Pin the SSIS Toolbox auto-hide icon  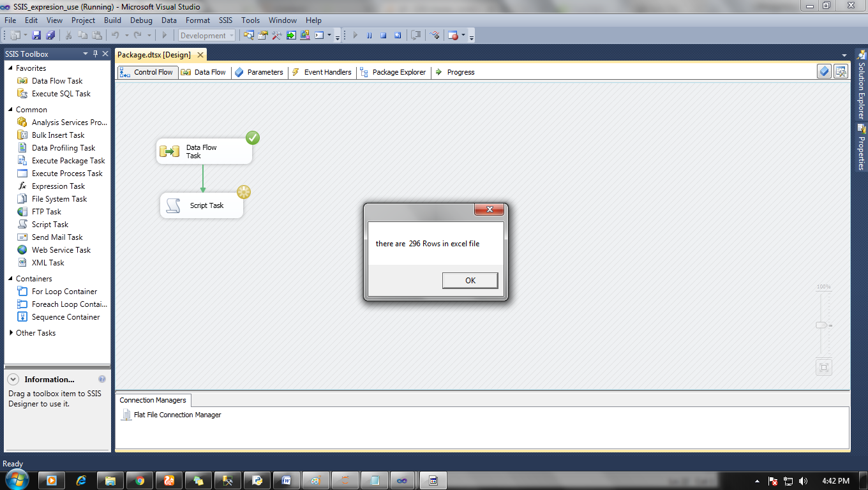[x=95, y=54]
